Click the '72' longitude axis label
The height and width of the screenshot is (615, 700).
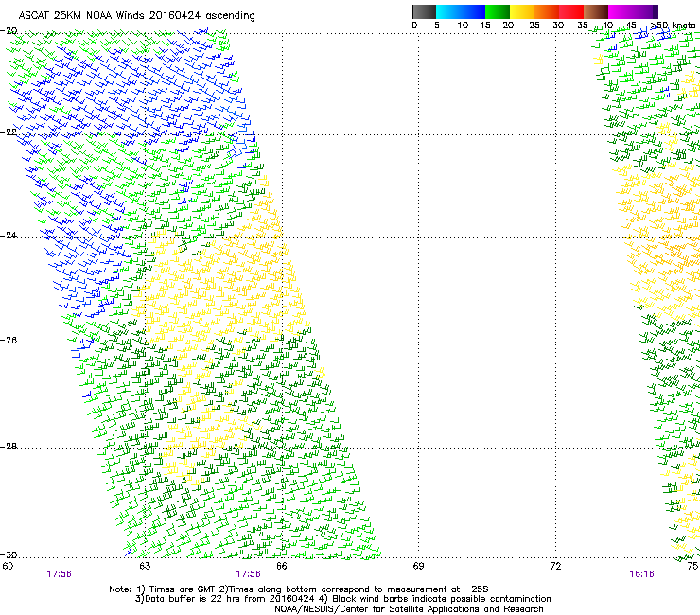pos(555,566)
